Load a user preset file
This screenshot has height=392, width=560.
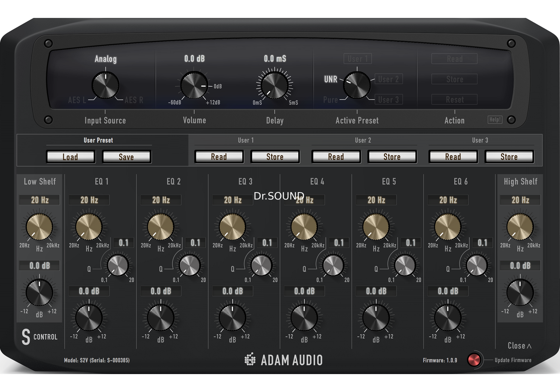coord(71,157)
